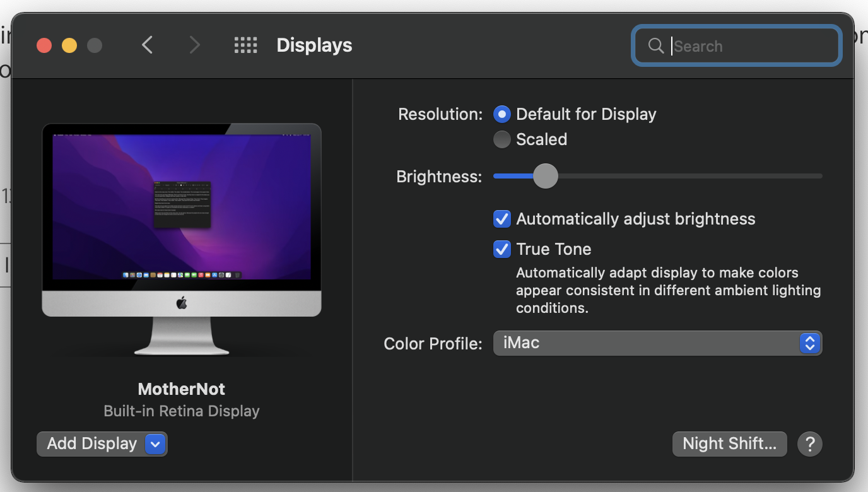Show all preferences with the grid icon
This screenshot has width=868, height=492.
[x=245, y=45]
